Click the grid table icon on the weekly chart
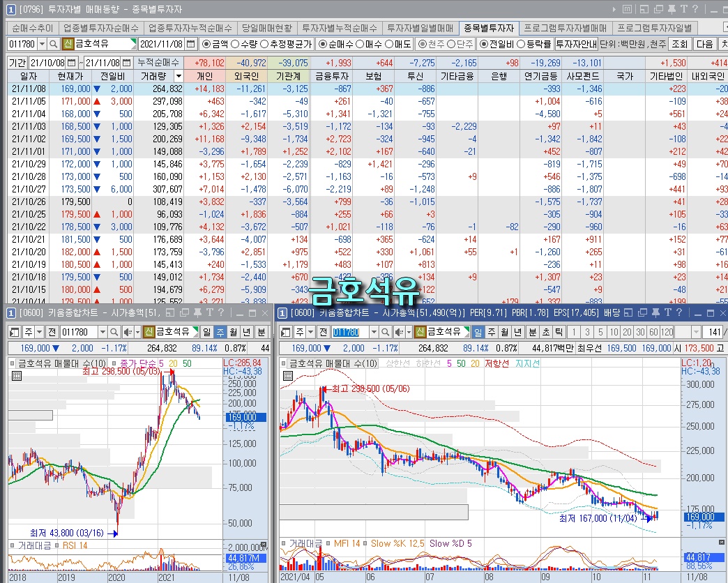 click(x=17, y=376)
